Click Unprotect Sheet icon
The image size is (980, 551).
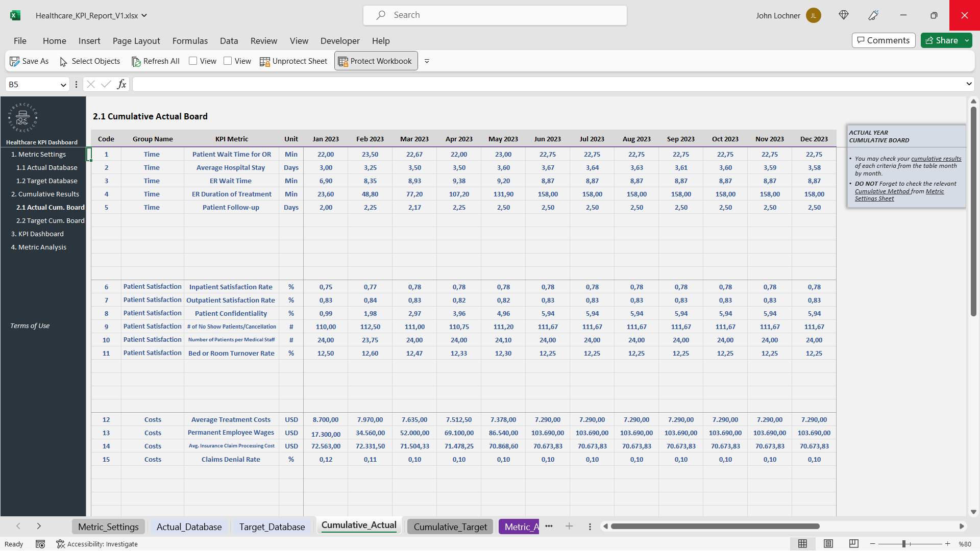click(x=264, y=61)
